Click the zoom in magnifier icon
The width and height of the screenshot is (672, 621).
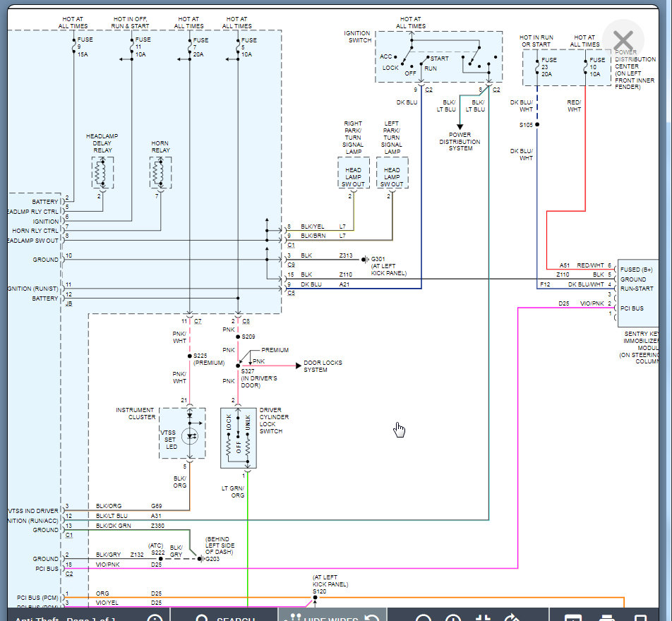[x=453, y=618]
